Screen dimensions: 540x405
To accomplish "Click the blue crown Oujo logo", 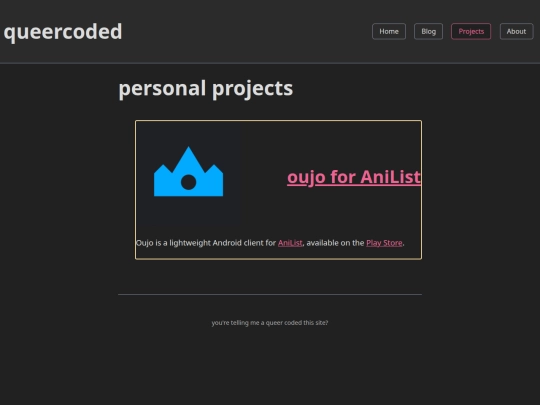I will [x=188, y=172].
